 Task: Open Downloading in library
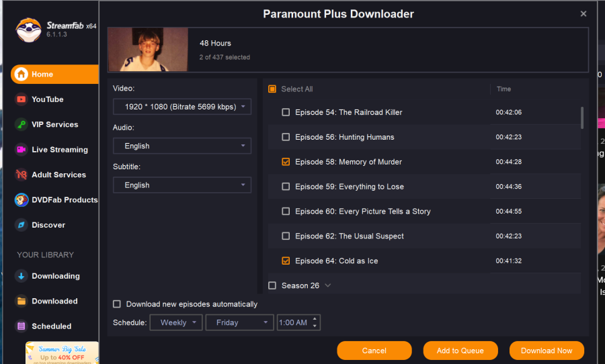[56, 276]
